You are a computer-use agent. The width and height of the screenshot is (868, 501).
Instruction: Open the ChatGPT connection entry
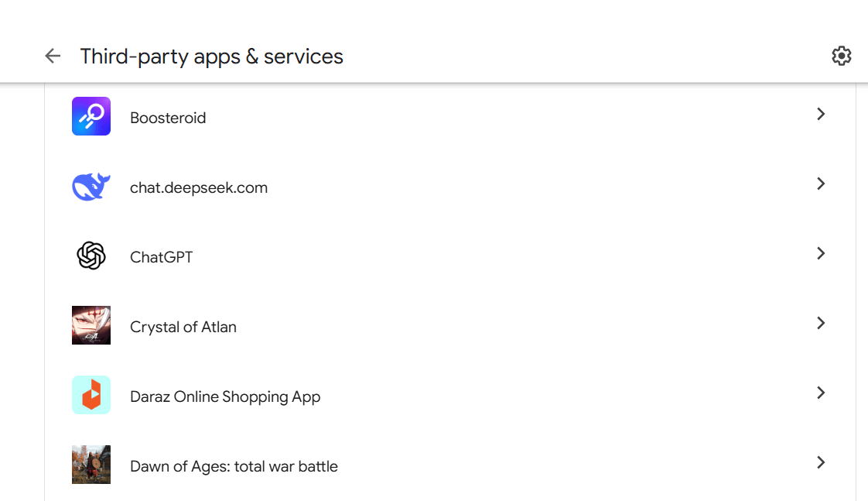[161, 257]
